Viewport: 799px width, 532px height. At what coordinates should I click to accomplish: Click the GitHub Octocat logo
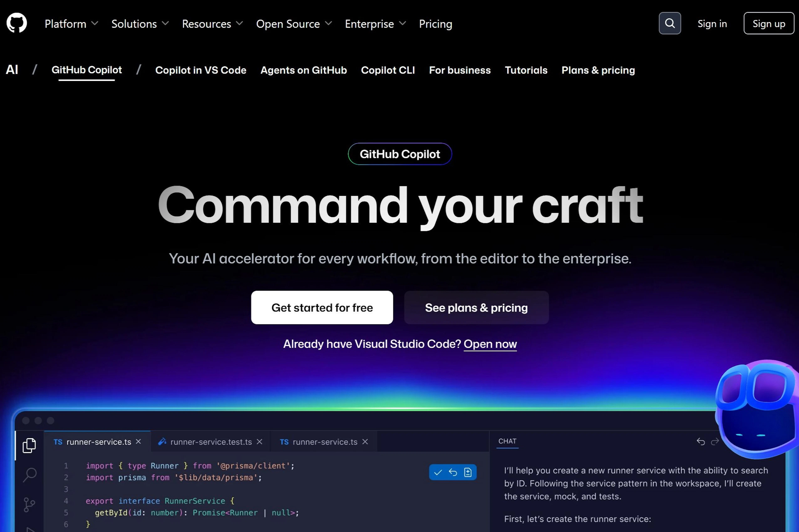[x=17, y=23]
